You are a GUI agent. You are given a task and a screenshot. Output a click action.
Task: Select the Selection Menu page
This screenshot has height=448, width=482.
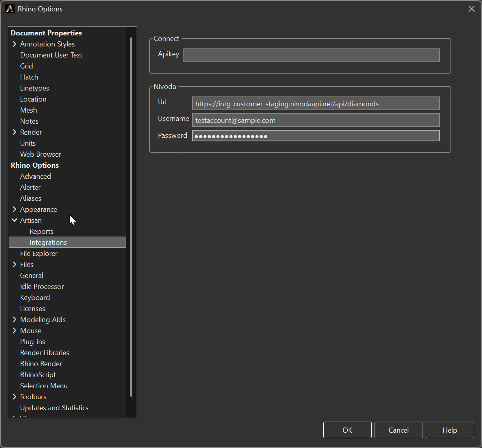(44, 385)
